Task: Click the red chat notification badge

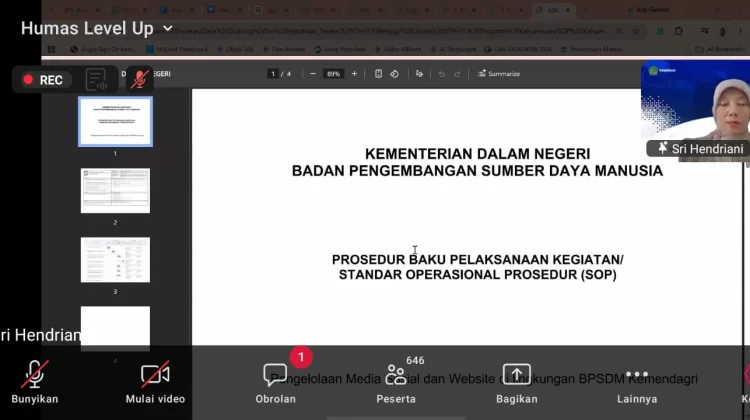Action: pyautogui.click(x=301, y=357)
